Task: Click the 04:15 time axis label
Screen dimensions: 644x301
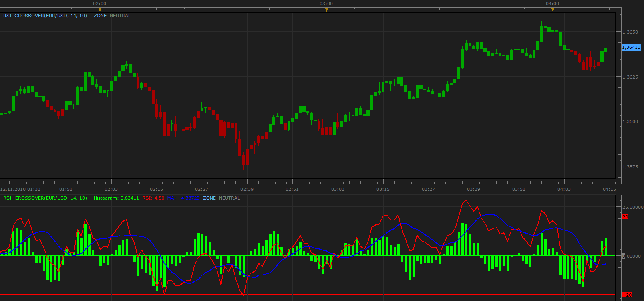Action: [609, 189]
